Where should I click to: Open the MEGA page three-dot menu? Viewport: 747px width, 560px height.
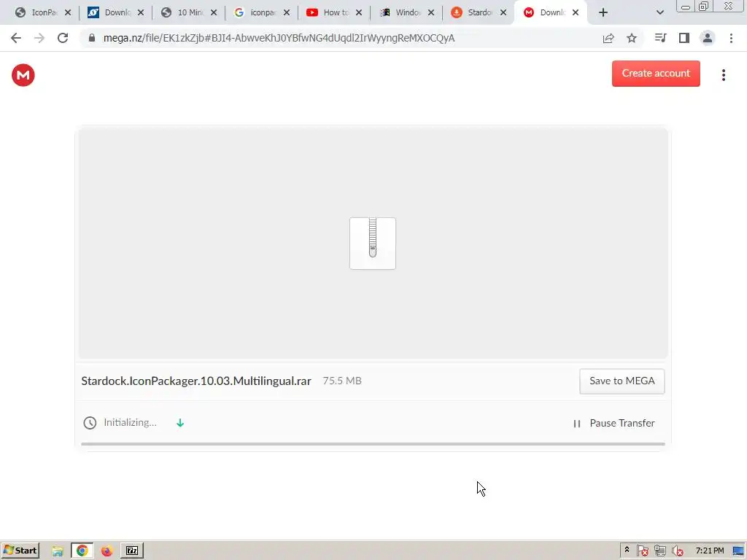[723, 75]
